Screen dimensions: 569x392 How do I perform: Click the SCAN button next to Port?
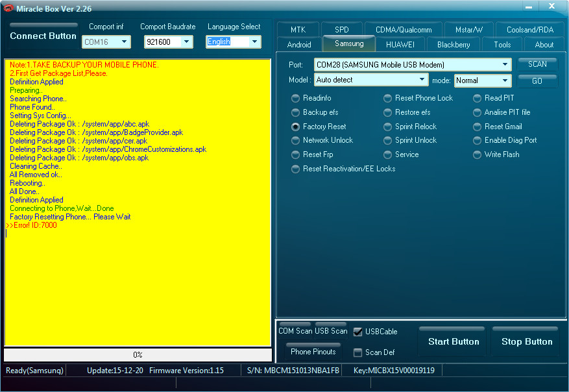537,64
